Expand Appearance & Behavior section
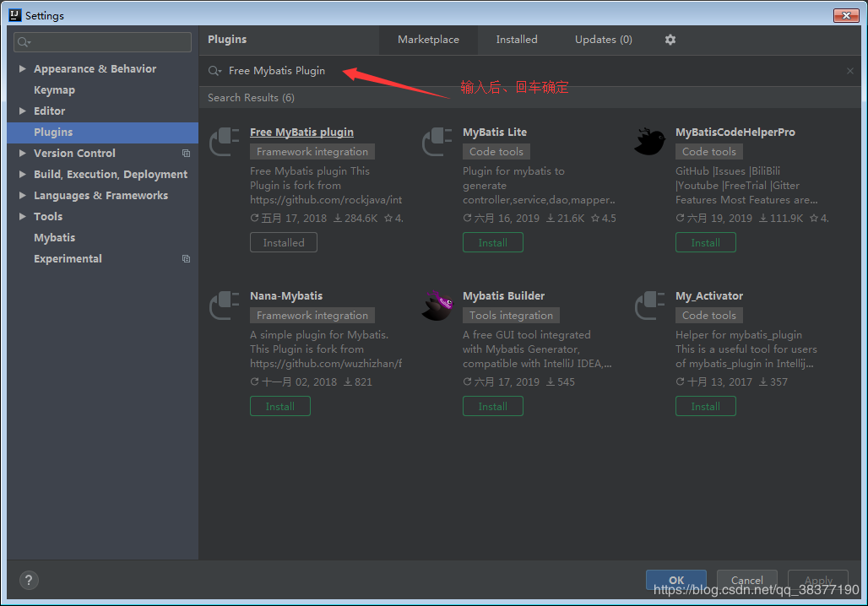The width and height of the screenshot is (868, 606). [x=23, y=68]
